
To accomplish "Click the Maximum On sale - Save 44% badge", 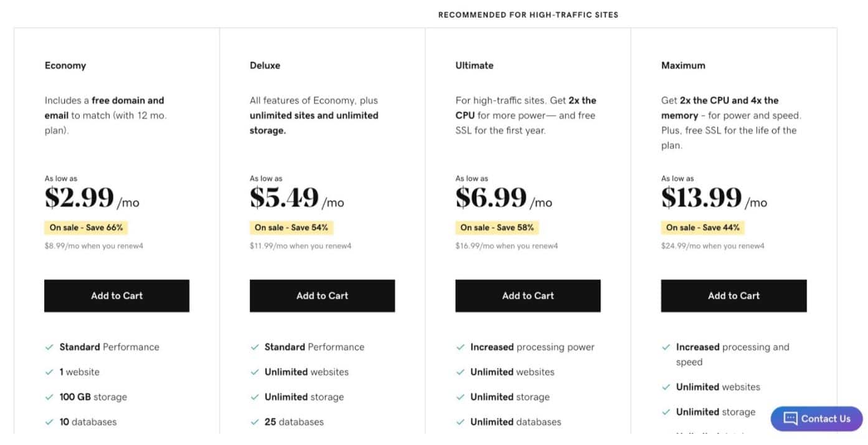I will tap(703, 227).
